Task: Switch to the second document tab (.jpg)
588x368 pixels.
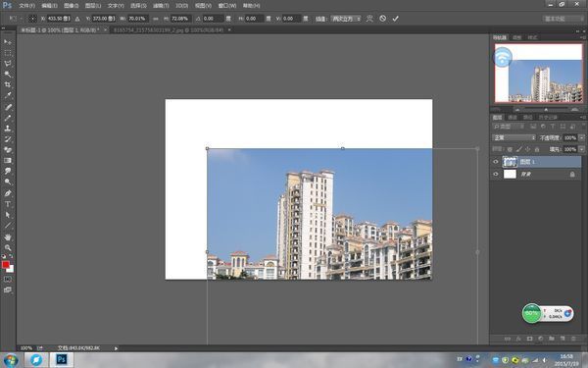Action: pyautogui.click(x=168, y=30)
